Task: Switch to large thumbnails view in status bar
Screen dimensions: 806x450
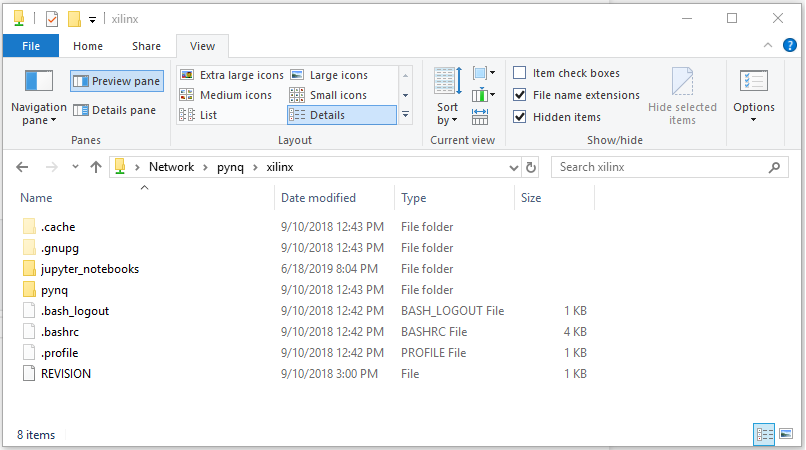Action: [x=786, y=434]
